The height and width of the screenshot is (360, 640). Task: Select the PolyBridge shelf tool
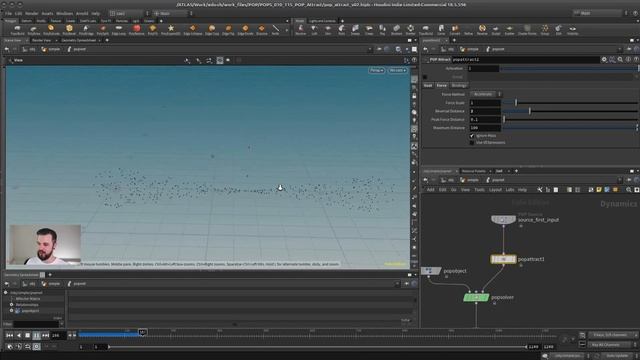[x=86, y=29]
